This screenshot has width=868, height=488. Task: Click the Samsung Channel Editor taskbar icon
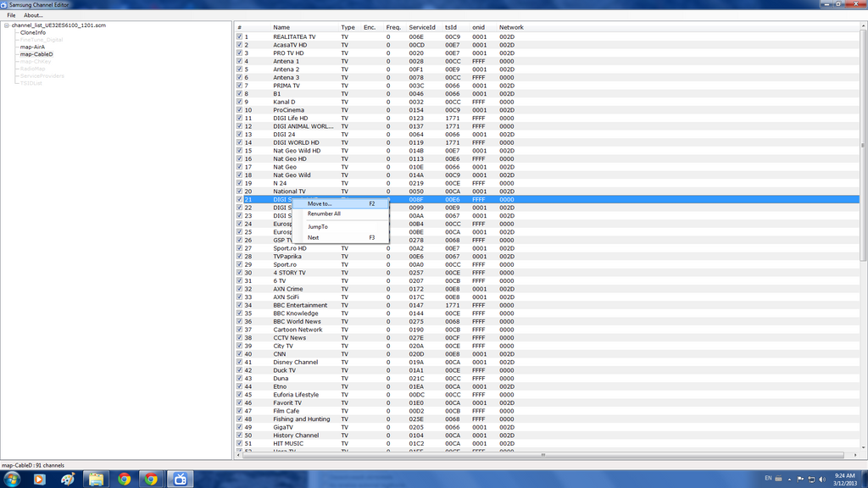coord(181,480)
